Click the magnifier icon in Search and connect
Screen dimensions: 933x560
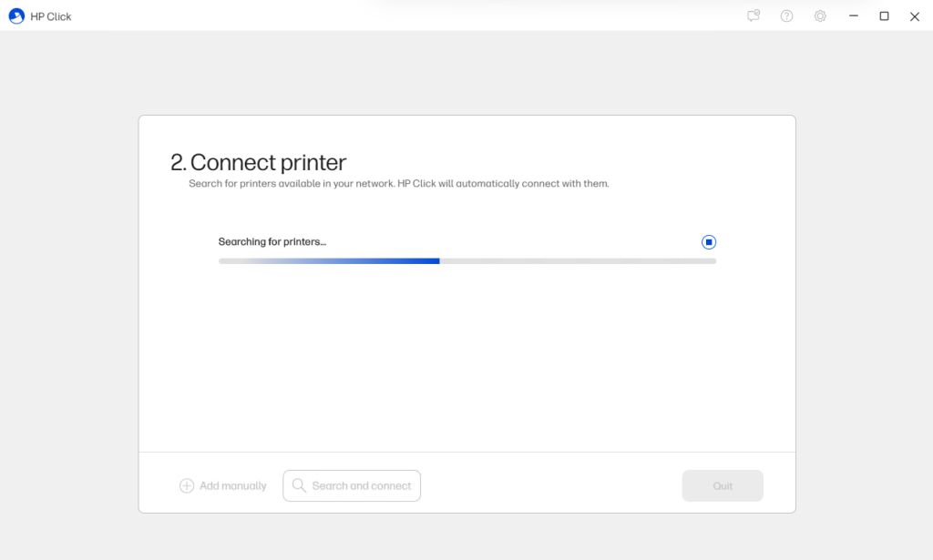click(299, 485)
